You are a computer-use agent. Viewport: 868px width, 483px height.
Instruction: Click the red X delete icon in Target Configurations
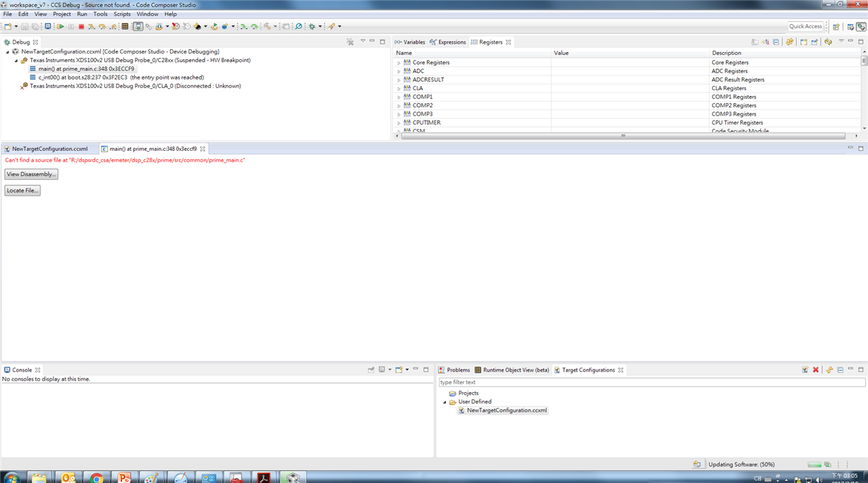816,369
